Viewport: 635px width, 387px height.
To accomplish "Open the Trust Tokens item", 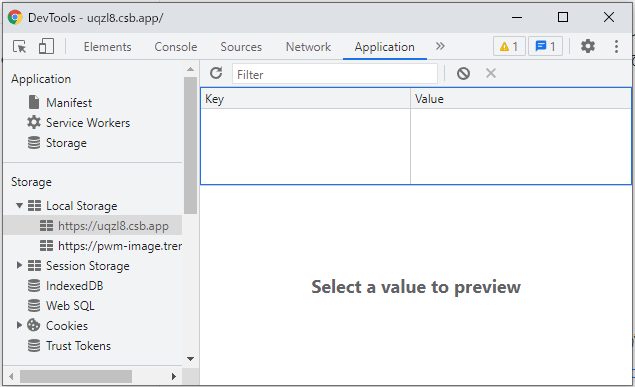I will [78, 346].
